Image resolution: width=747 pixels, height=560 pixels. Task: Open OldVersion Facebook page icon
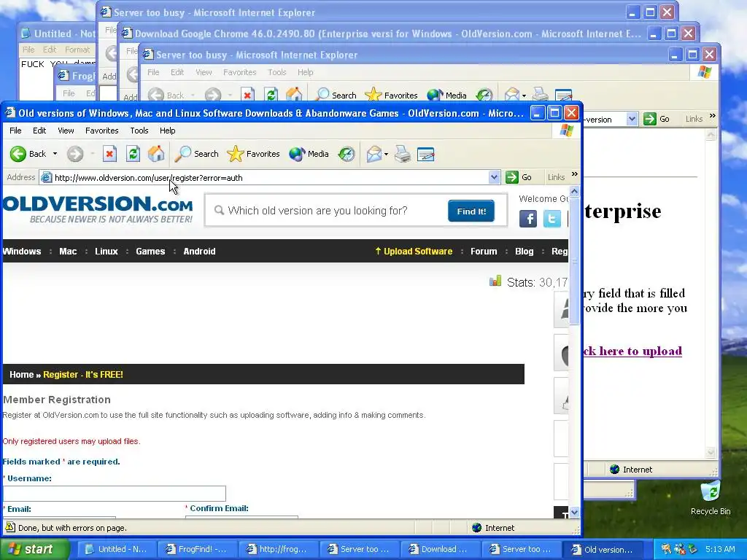(x=528, y=219)
